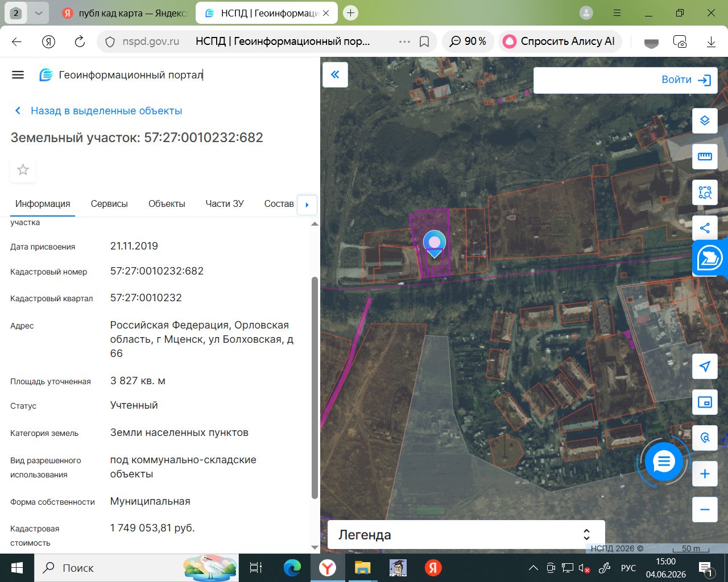Open the share map tool
The width and height of the screenshot is (728, 582).
point(705,228)
